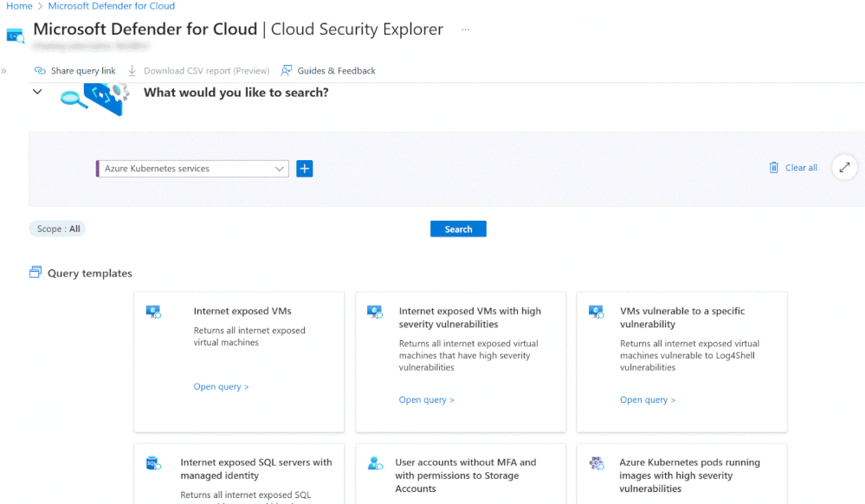The width and height of the screenshot is (865, 504).
Task: Click Clear all link
Action: pyautogui.click(x=801, y=168)
